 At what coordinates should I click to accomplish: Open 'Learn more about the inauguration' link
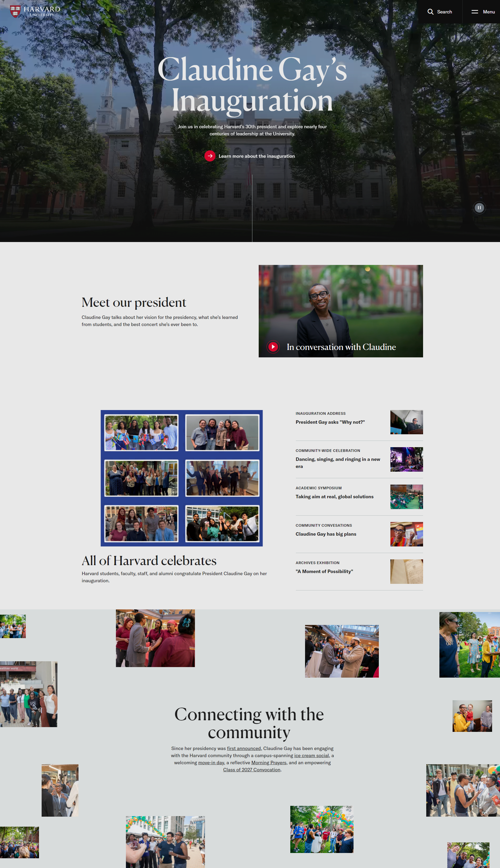pyautogui.click(x=257, y=156)
